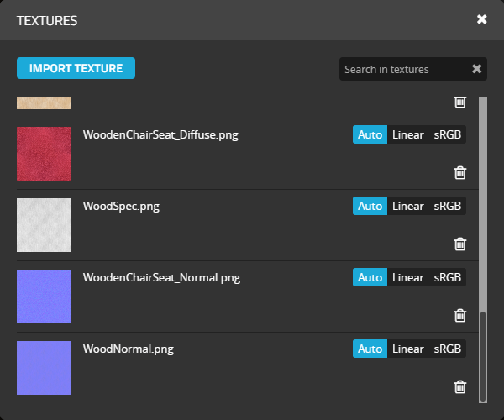Delete the WoodSpec.png texture

point(459,244)
